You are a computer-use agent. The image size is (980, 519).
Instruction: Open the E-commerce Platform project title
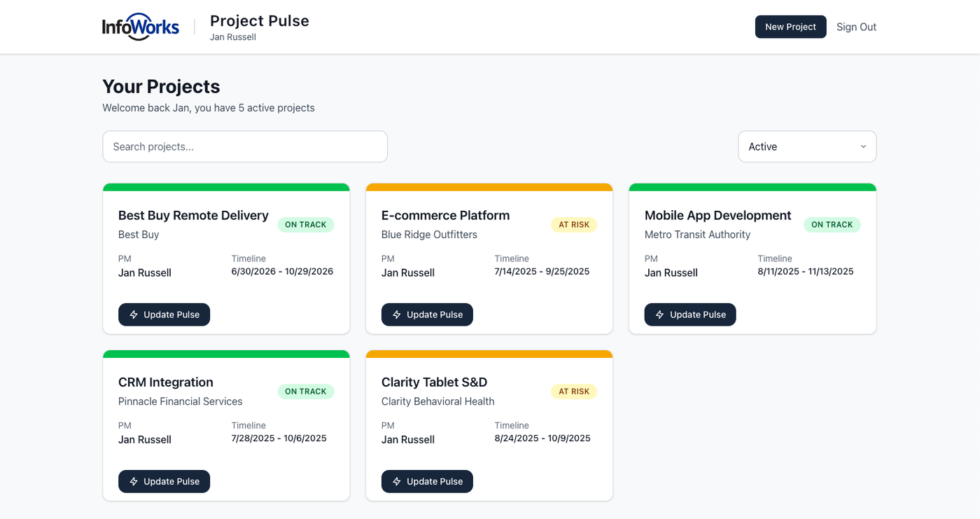445,215
